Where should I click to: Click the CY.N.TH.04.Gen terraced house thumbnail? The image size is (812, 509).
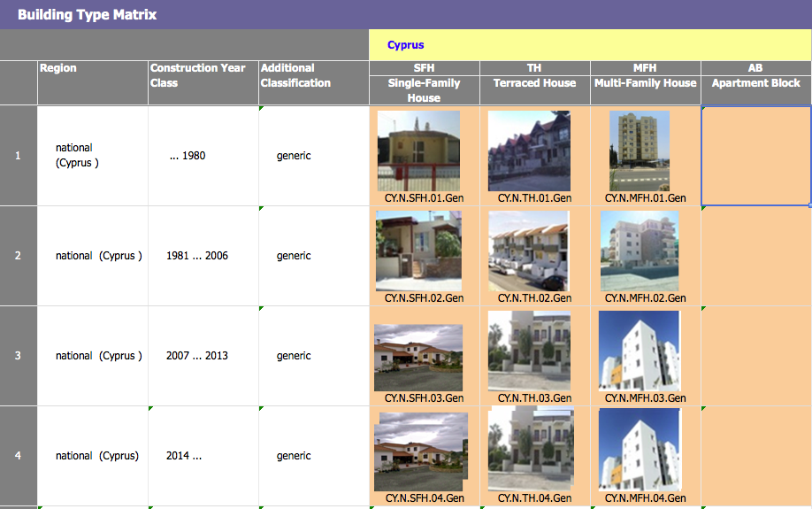(530, 450)
